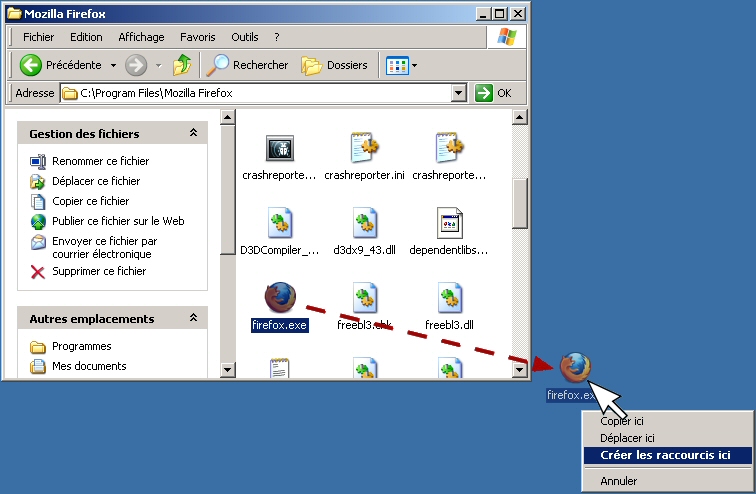Click the freebl3.dll file name label

pos(449,325)
